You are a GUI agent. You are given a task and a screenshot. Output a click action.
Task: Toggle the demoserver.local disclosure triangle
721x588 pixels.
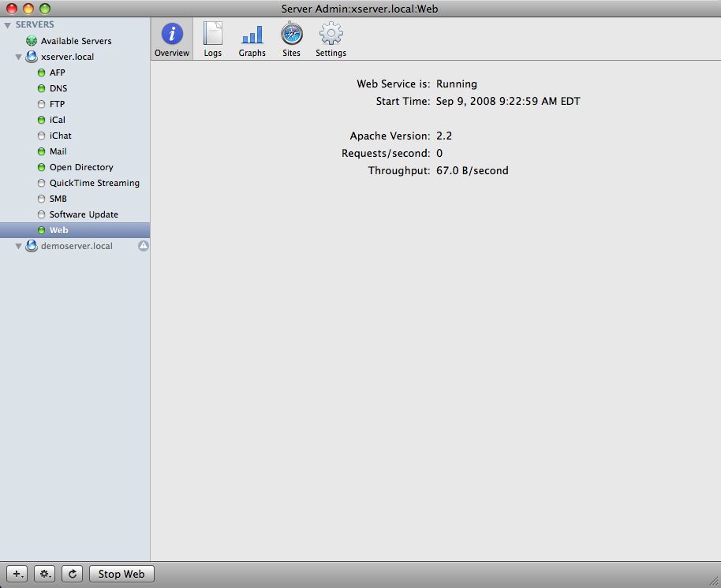18,246
